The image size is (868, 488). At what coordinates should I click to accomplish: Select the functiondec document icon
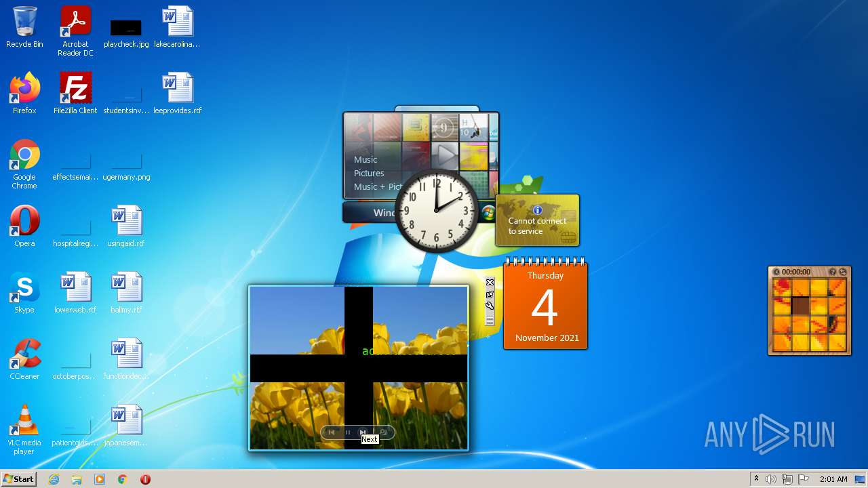(126, 359)
